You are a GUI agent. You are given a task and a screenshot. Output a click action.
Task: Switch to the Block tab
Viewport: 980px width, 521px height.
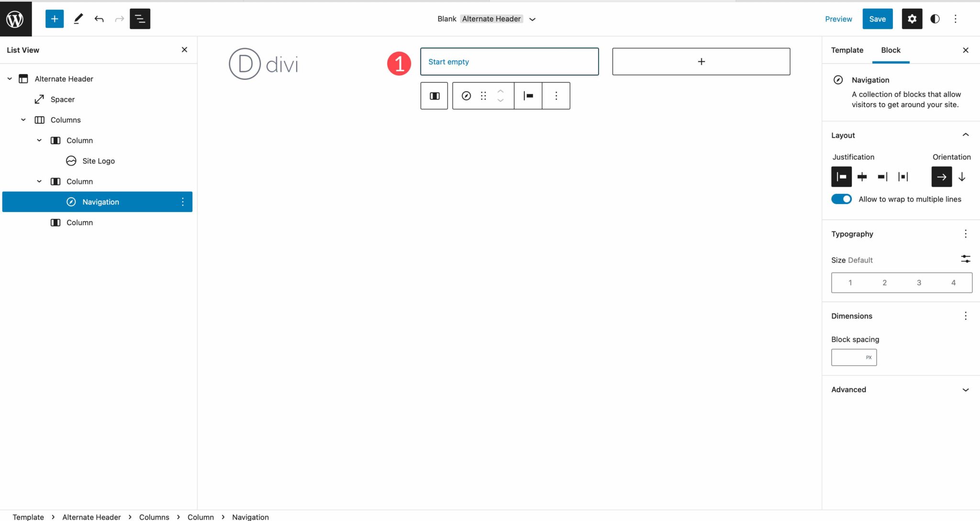(x=891, y=50)
